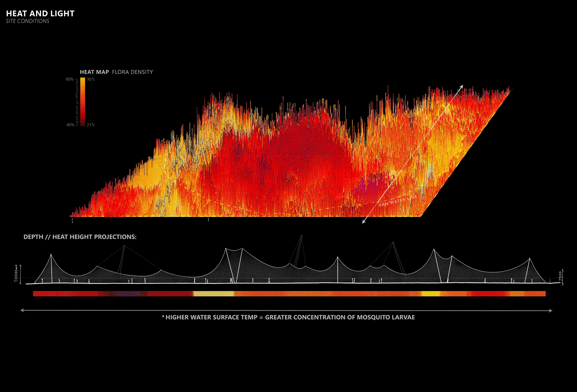
Task: Click the HEAT AND LIGHT title
Action: click(x=40, y=13)
